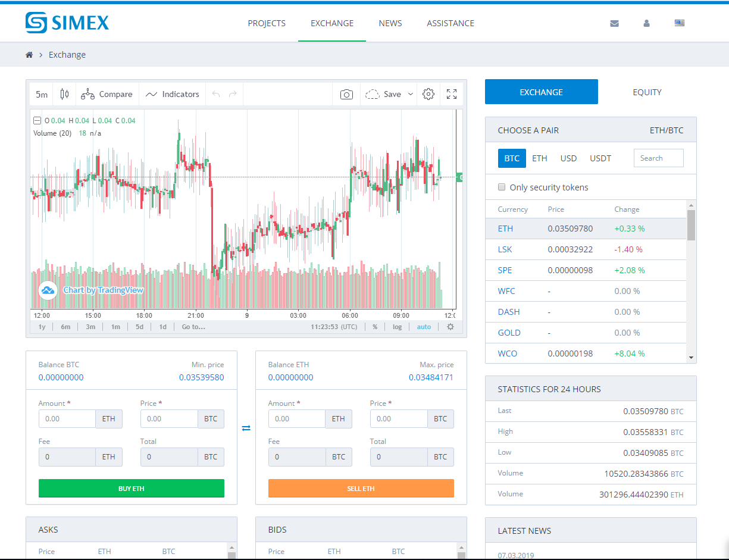The width and height of the screenshot is (729, 560).
Task: Open the EXCHANGE nav menu
Action: tap(332, 23)
